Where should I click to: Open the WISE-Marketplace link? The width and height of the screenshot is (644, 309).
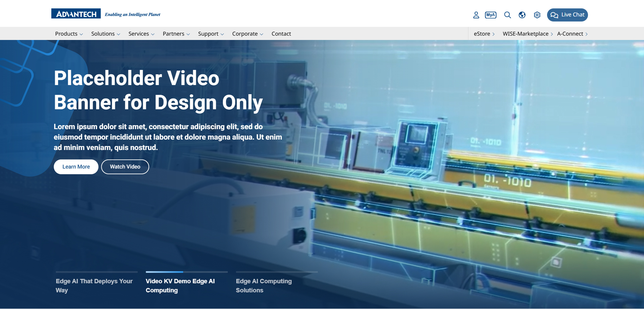tap(528, 34)
